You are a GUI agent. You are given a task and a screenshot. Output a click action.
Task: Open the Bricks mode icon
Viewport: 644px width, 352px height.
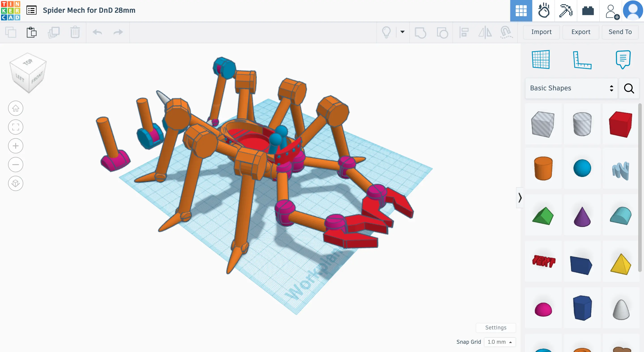588,11
